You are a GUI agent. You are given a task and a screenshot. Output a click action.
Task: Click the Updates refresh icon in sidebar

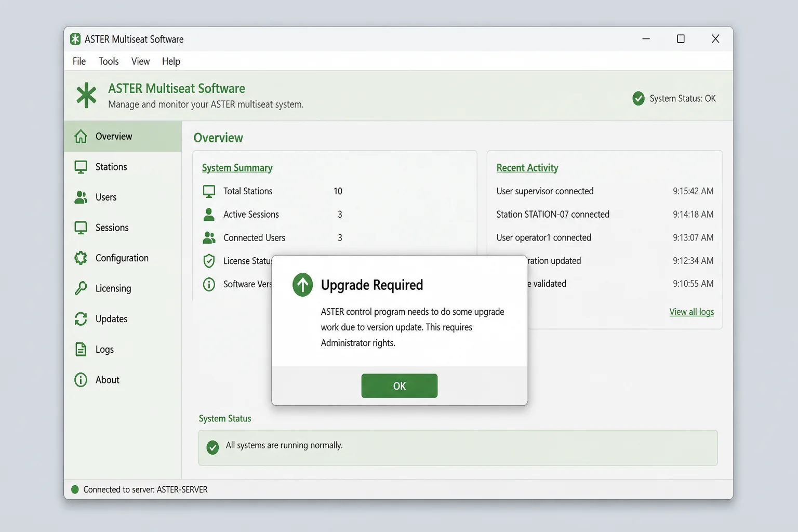81,319
